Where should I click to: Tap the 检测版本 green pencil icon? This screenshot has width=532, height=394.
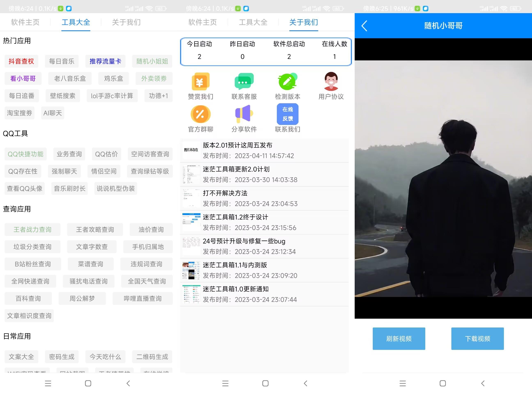tap(288, 81)
